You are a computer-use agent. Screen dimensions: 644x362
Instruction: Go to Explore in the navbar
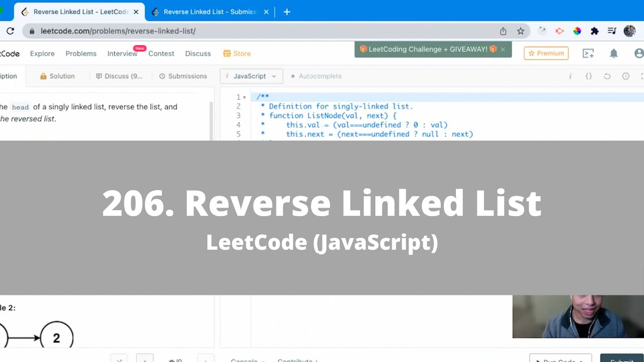coord(42,53)
